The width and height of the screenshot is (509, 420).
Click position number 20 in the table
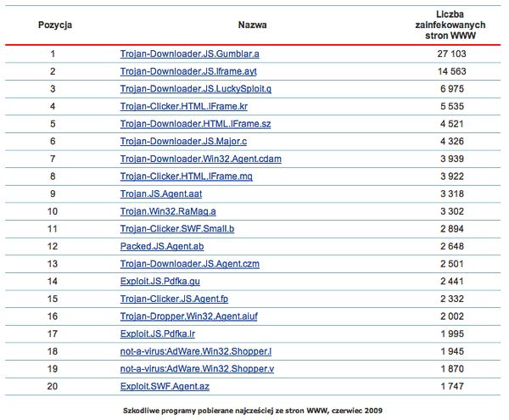pos(53,387)
